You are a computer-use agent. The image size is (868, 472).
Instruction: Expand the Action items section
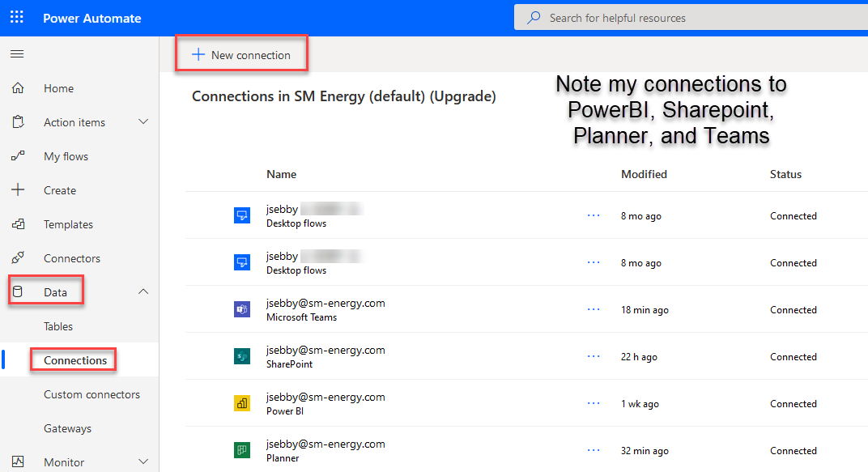click(x=143, y=121)
